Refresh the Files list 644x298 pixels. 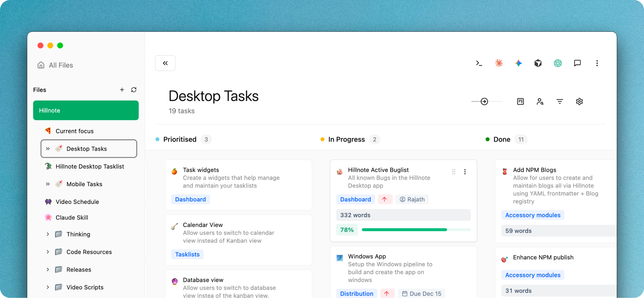(134, 90)
